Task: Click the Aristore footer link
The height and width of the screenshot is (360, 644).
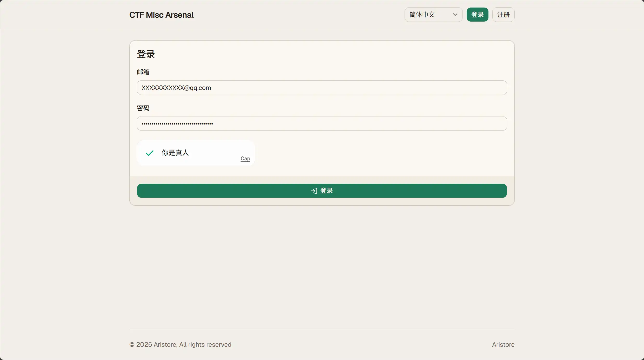Action: coord(503,344)
